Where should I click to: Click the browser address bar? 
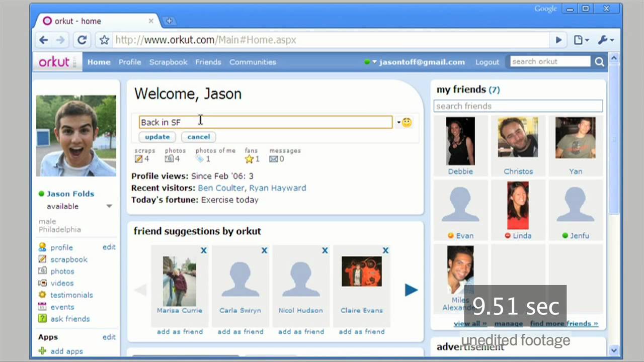point(331,40)
